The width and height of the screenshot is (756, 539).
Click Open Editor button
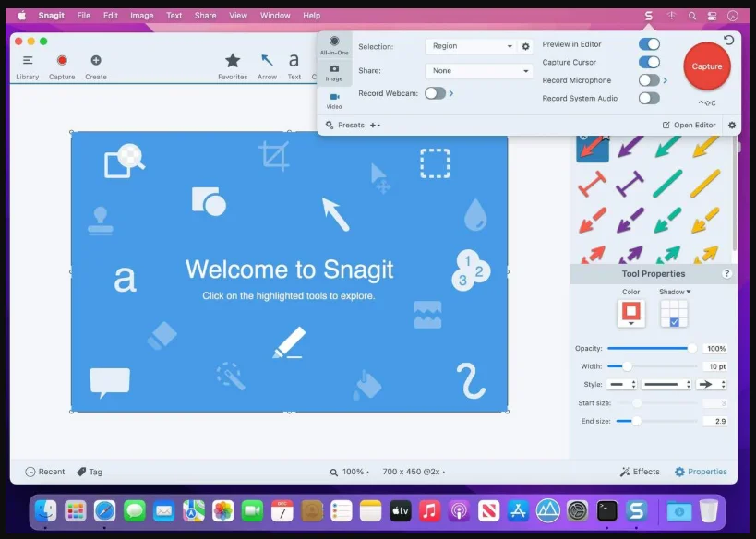(689, 125)
